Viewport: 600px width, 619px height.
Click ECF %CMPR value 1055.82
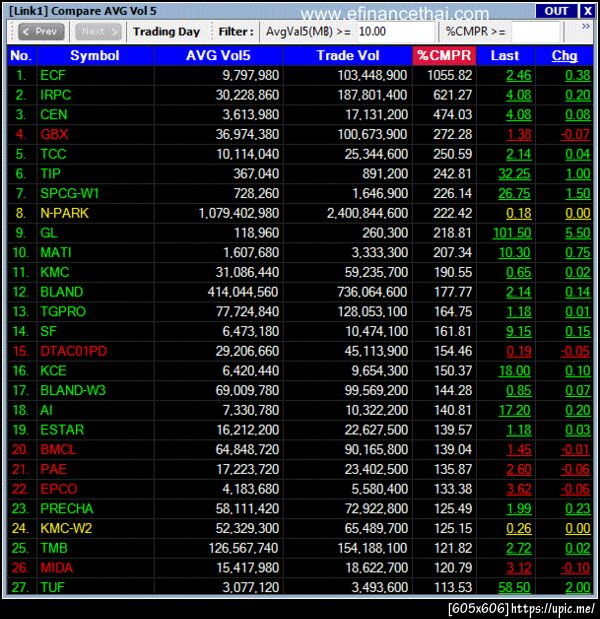(x=450, y=75)
